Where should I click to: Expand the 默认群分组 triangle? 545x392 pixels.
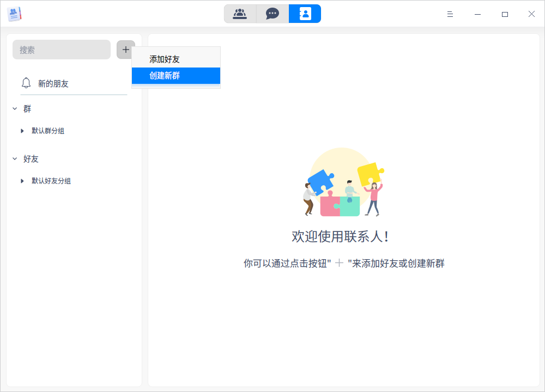point(22,131)
